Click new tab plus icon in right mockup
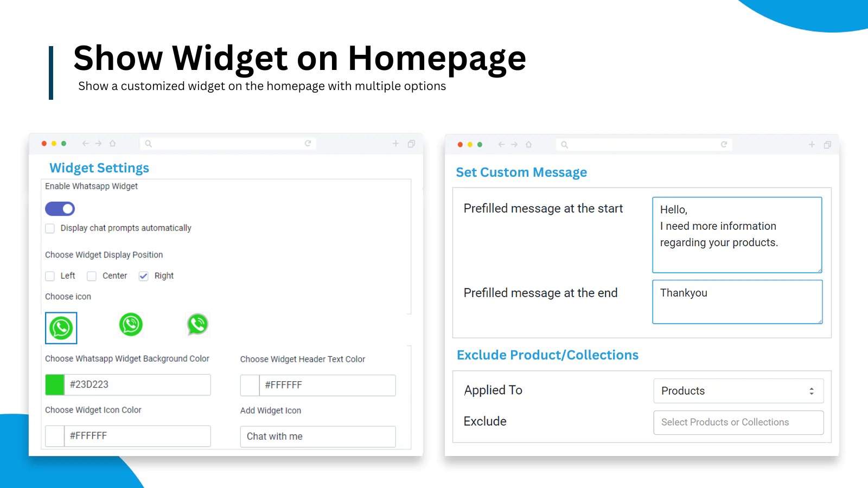 pos(812,145)
